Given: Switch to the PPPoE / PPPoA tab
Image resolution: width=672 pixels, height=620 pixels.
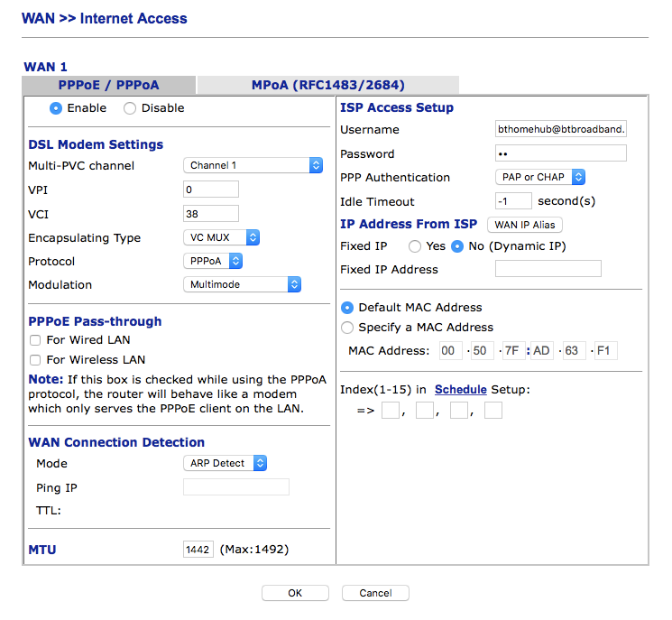Looking at the screenshot, I should pos(109,85).
